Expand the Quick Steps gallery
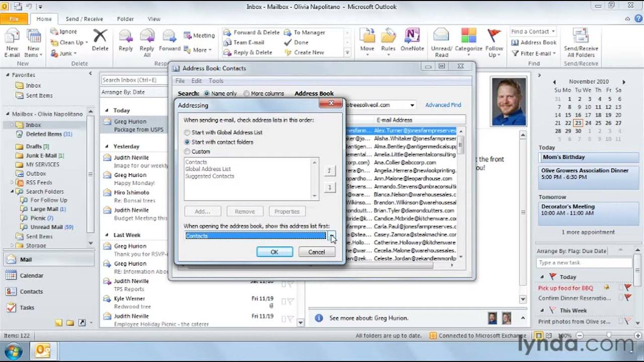 coord(347,52)
